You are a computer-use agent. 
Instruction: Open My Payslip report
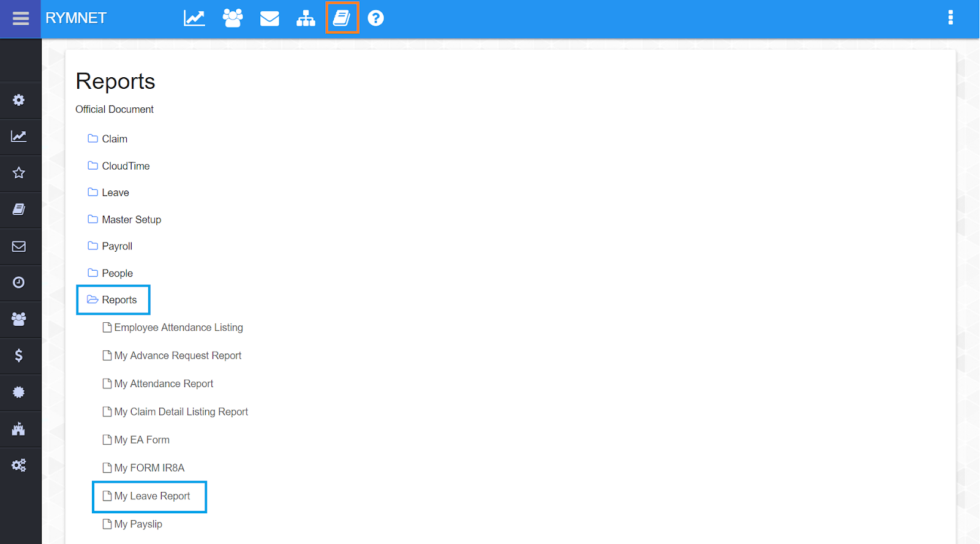coord(138,524)
